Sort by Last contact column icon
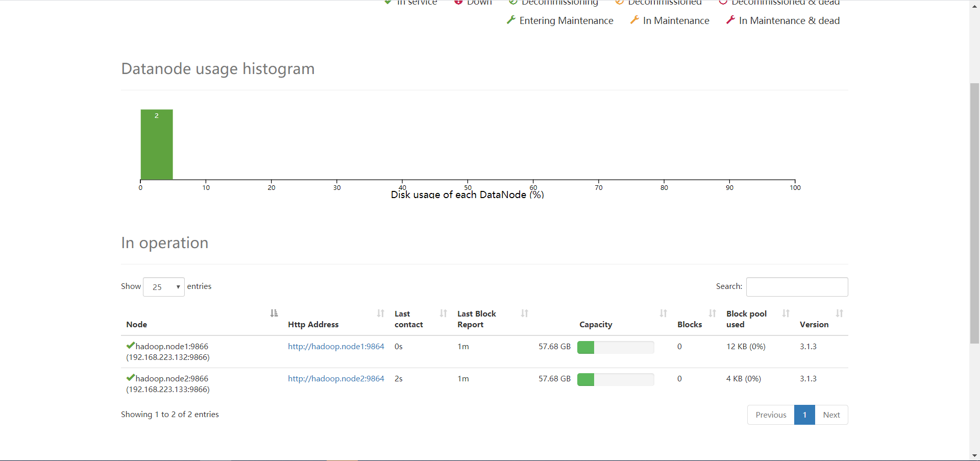980x461 pixels. pos(444,313)
